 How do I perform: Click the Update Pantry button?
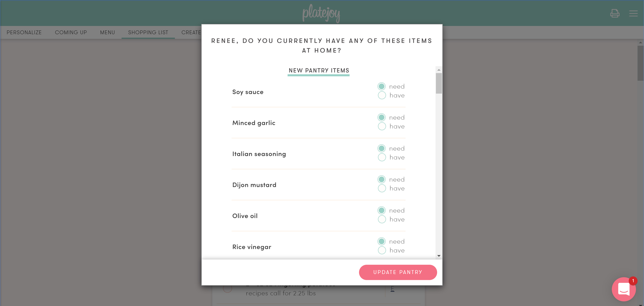coord(398,272)
